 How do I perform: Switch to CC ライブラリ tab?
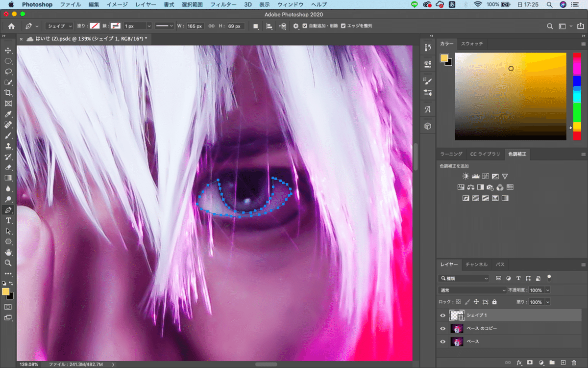pyautogui.click(x=485, y=154)
